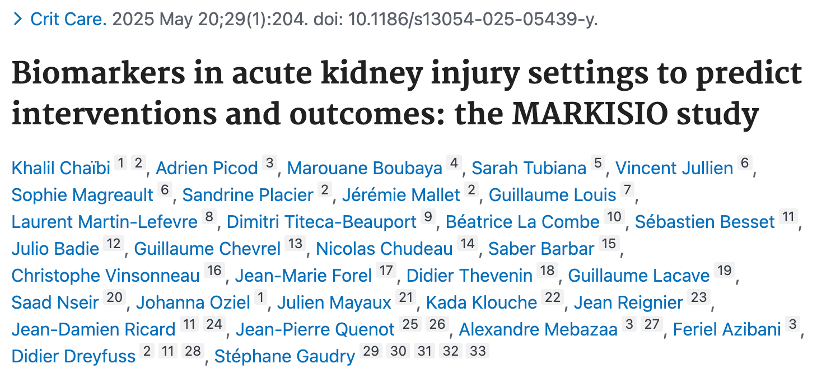Open Sarah Tubiana's author page
Image resolution: width=832 pixels, height=382 pixels.
pyautogui.click(x=529, y=168)
